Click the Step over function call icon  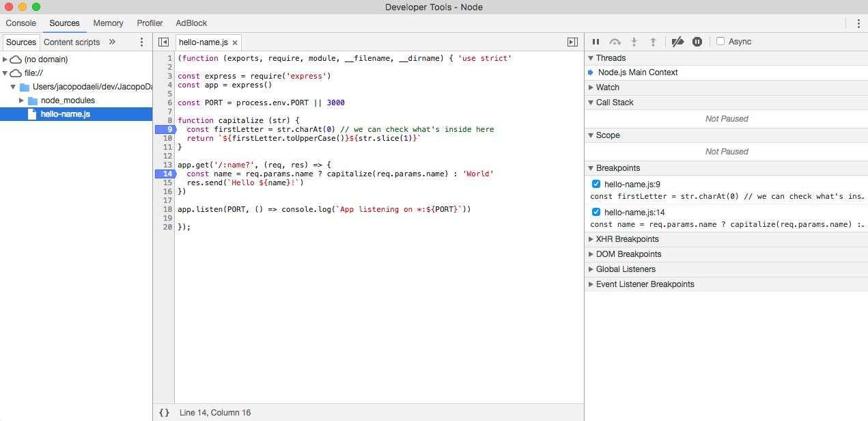[x=615, y=42]
